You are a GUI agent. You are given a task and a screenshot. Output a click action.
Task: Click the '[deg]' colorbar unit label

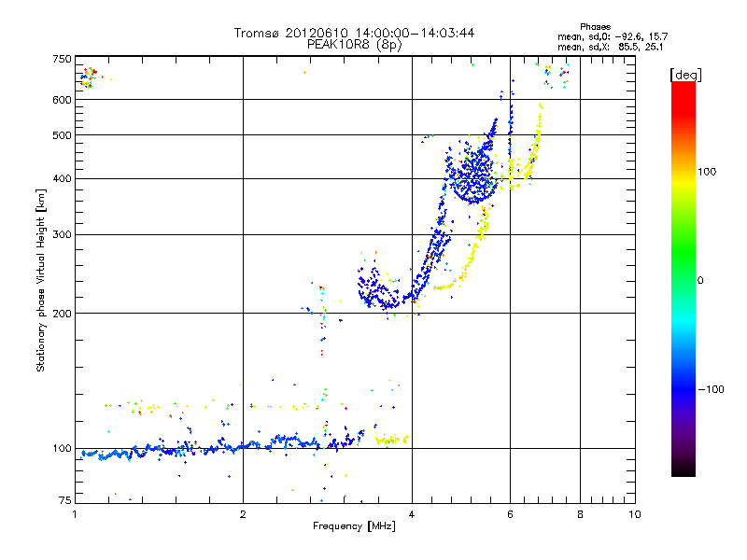(685, 75)
